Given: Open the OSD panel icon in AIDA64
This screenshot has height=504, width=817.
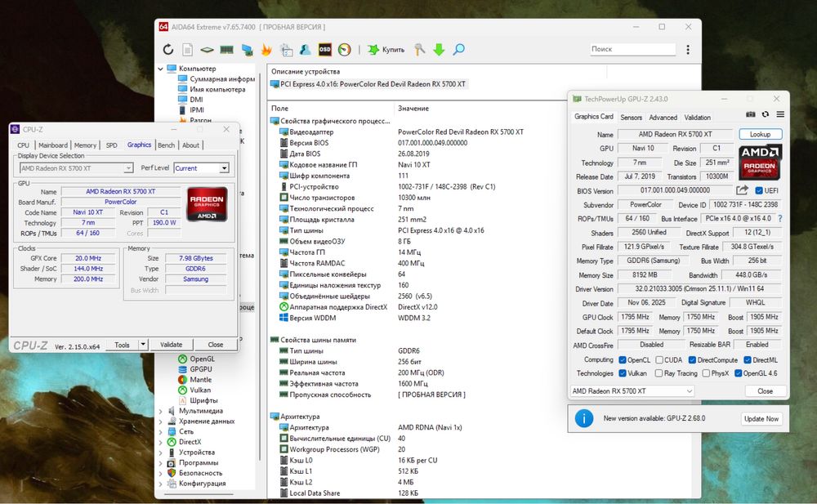Looking at the screenshot, I should pyautogui.click(x=324, y=50).
